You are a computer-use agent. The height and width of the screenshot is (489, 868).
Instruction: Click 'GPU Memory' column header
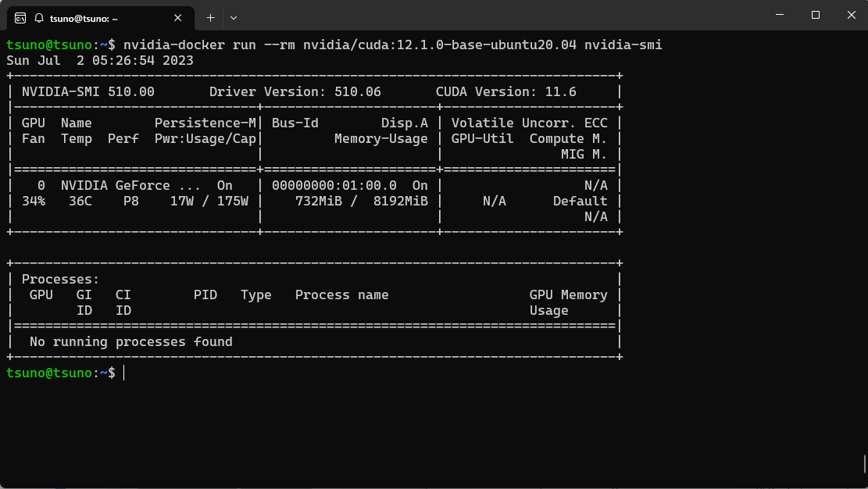point(568,294)
